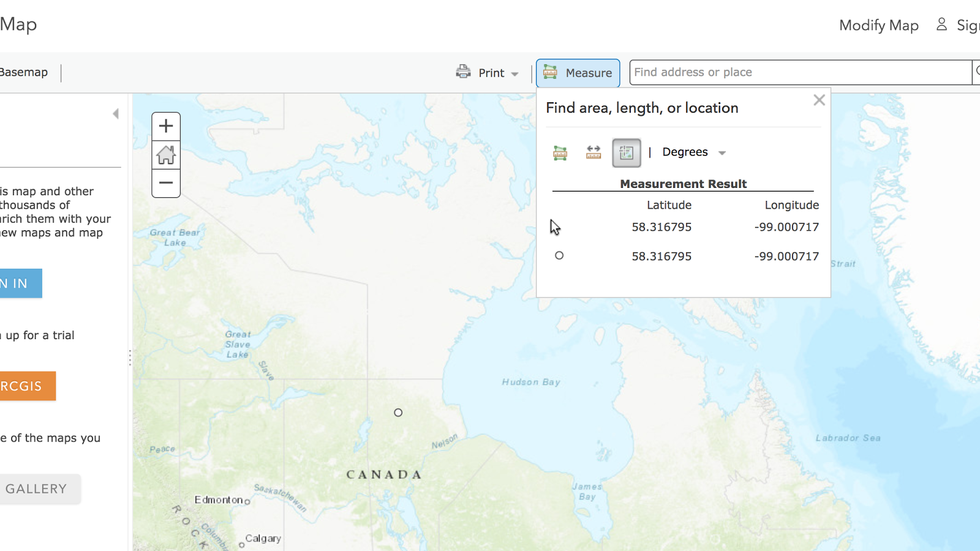Click the Find address or place field
The width and height of the screenshot is (980, 551).
coord(799,72)
